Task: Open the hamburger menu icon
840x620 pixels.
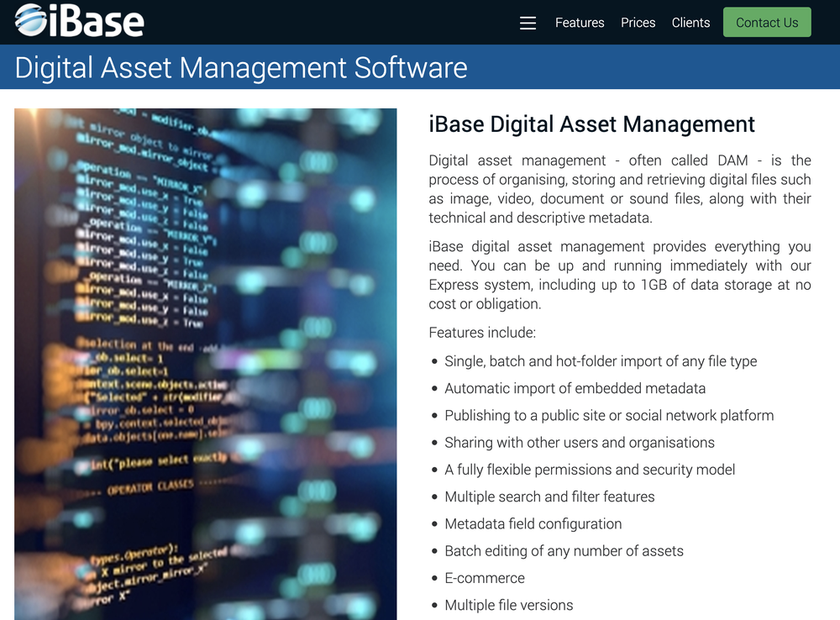Action: pyautogui.click(x=528, y=23)
